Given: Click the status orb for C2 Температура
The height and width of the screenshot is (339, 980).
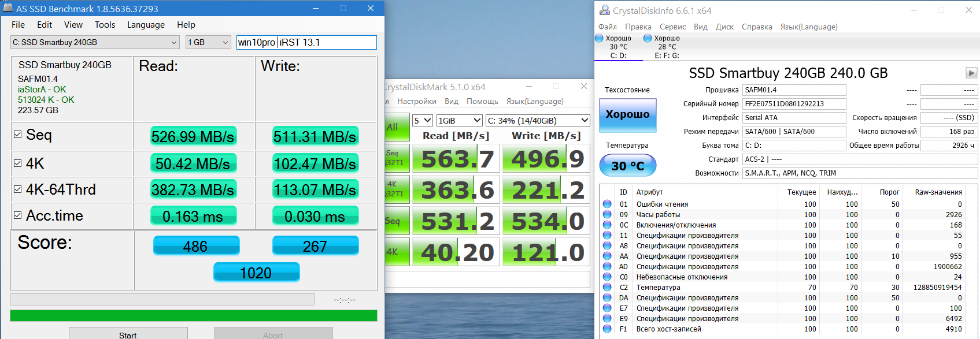Looking at the screenshot, I should pos(607,287).
